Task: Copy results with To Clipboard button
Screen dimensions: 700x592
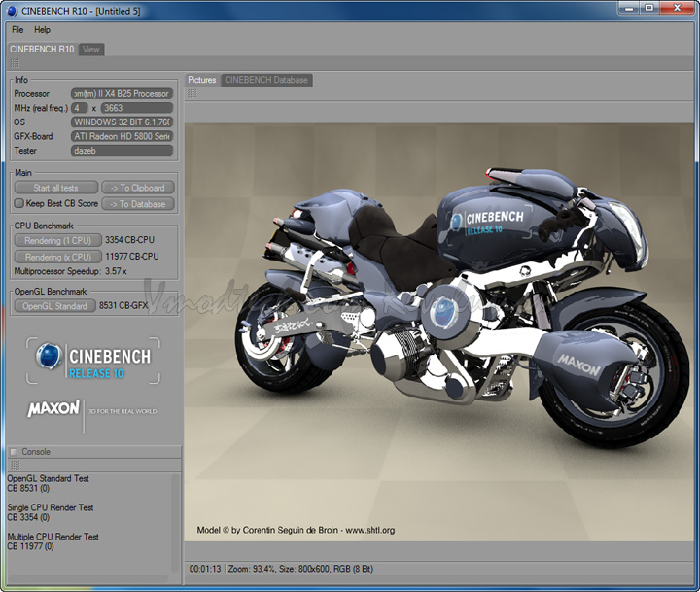Action: pos(138,188)
